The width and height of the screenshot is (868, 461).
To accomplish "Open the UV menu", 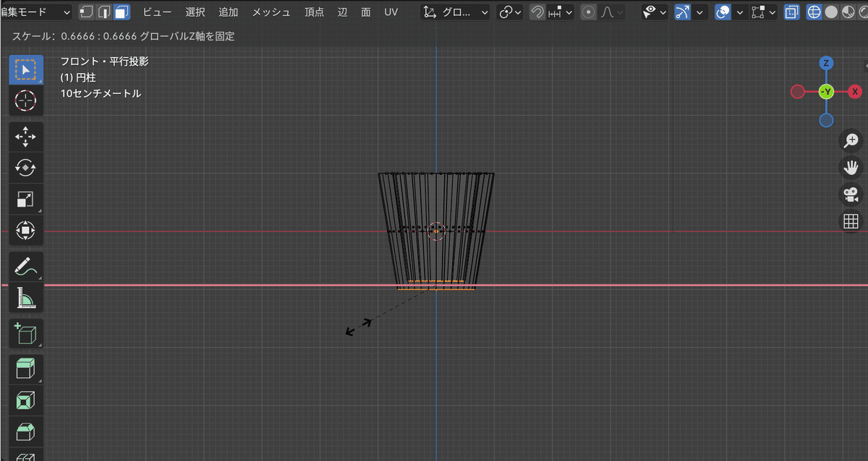I will point(391,12).
